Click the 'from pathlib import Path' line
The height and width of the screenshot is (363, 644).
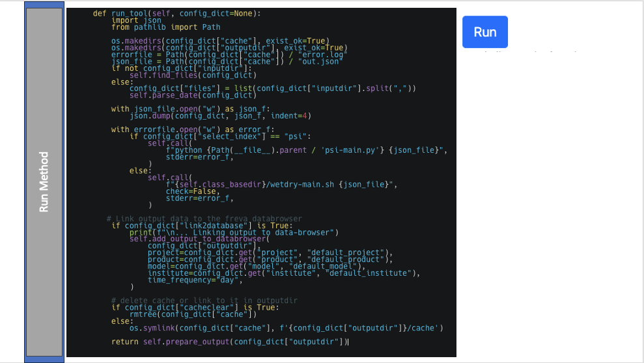[x=165, y=27]
